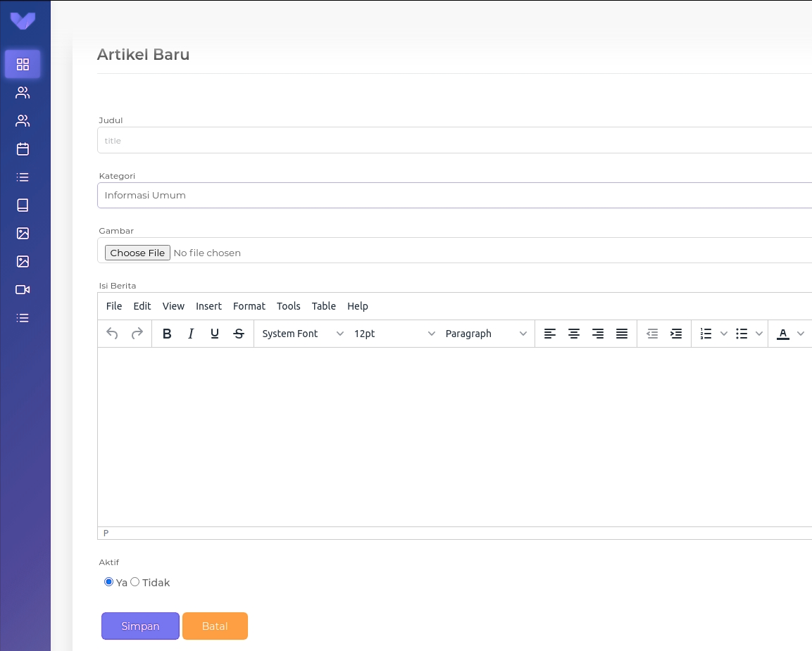Apply underline formatting in editor
Screen dimensions: 812x651
[x=215, y=334]
